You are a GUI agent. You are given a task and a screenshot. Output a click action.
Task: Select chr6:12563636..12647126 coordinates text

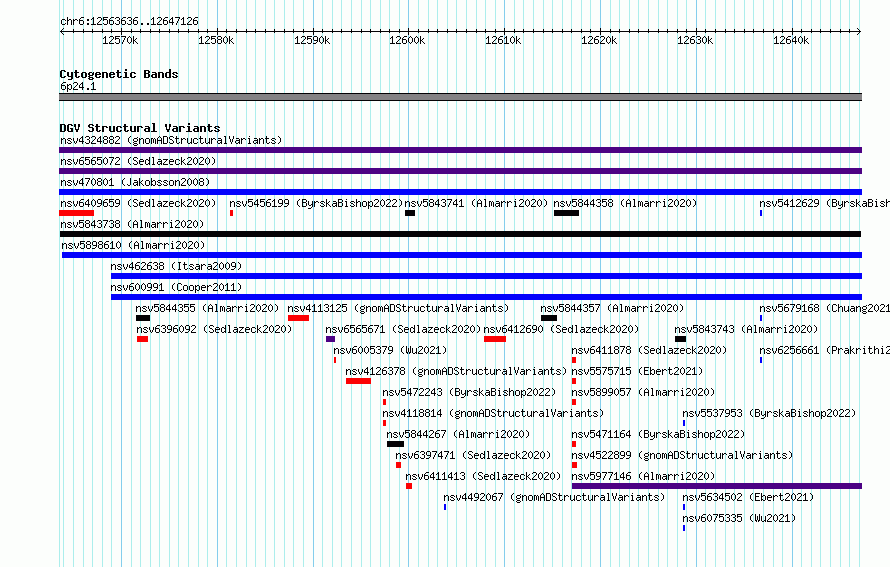click(x=129, y=21)
